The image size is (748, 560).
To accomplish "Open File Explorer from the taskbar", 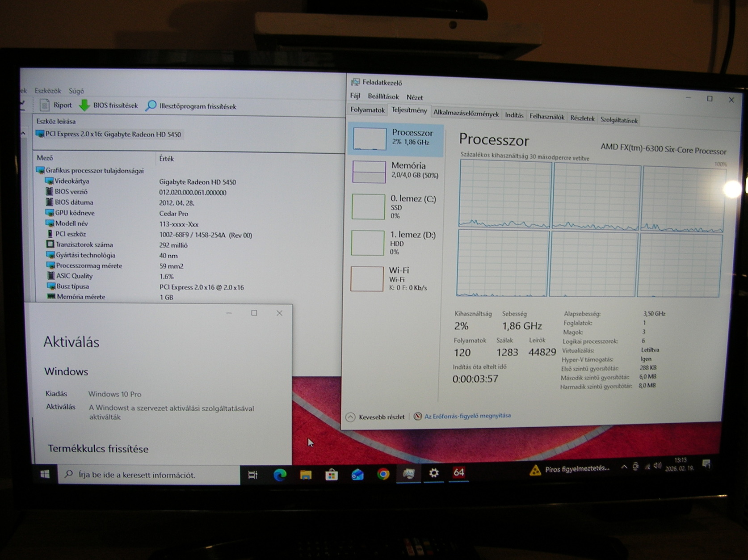I will click(x=306, y=475).
